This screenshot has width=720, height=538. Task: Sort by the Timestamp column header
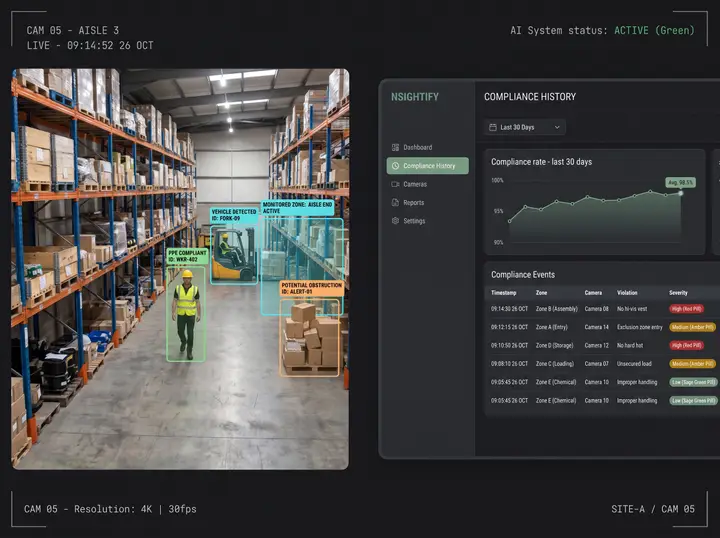(x=503, y=293)
